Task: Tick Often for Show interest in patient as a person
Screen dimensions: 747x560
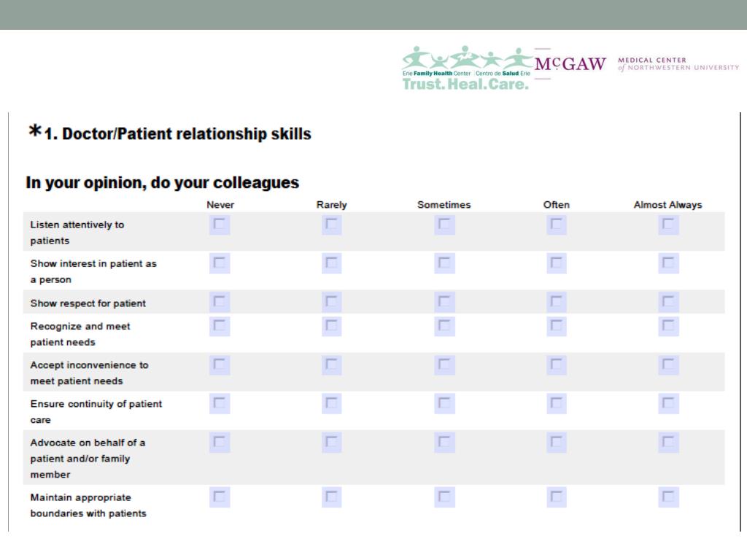Action: [x=556, y=263]
